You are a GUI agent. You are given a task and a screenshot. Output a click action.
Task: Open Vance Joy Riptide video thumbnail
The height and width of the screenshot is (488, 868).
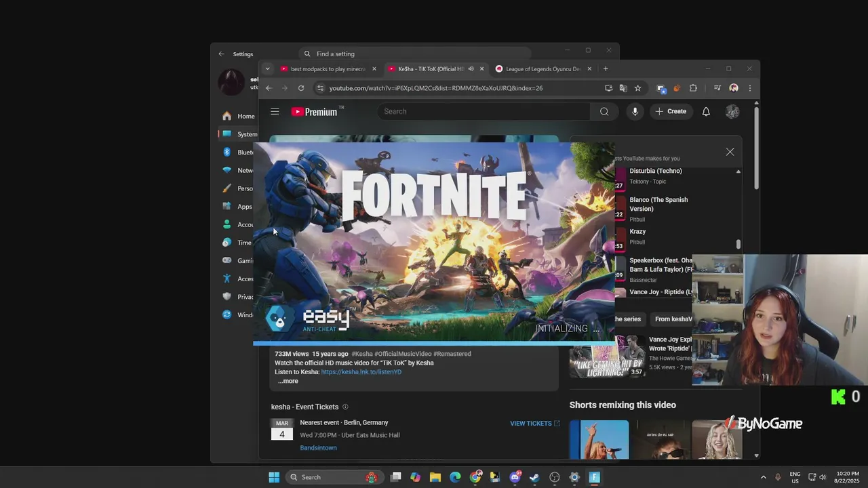click(x=607, y=355)
